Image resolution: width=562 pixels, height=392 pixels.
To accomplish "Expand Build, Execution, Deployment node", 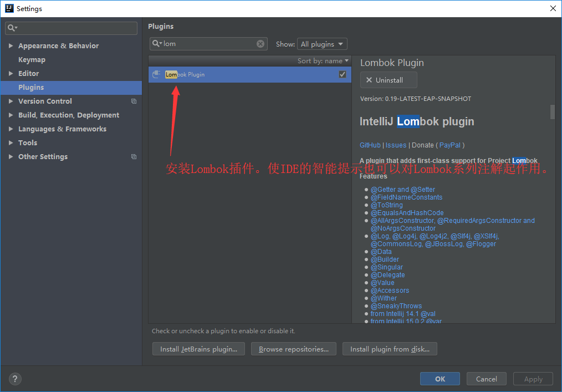I will [x=11, y=115].
